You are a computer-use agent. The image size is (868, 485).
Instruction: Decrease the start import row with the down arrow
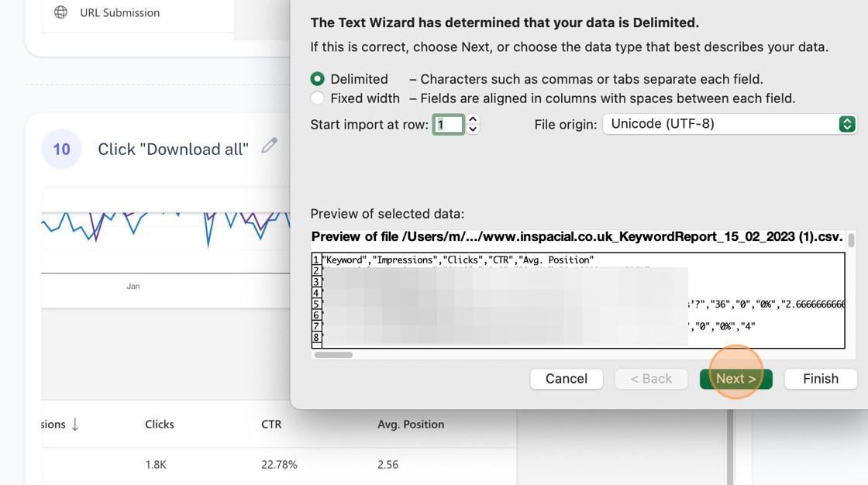coord(472,129)
